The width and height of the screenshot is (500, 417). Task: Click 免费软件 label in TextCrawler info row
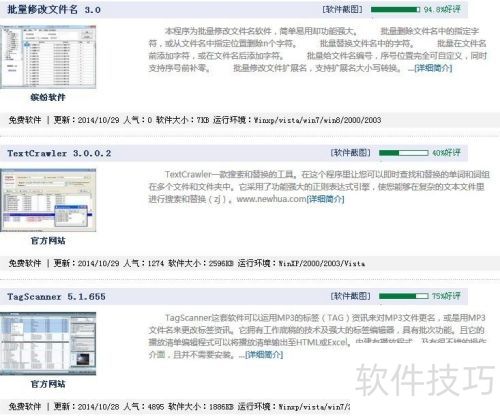25,263
